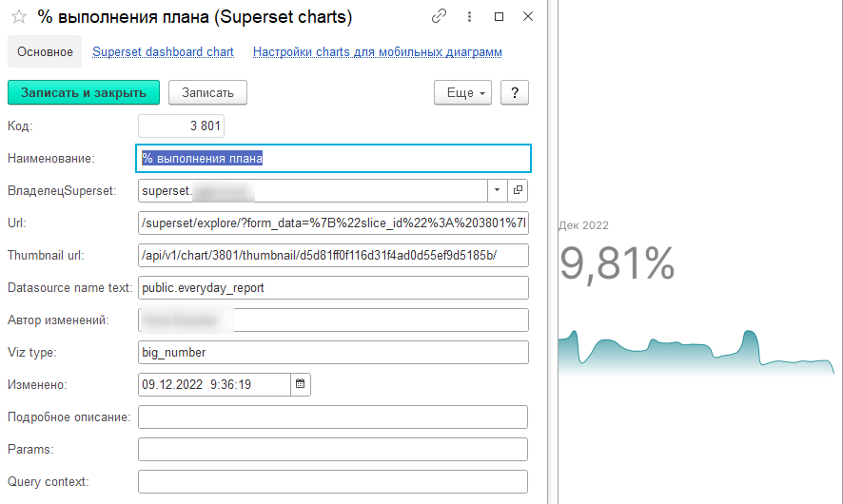Click the Записать button

pyautogui.click(x=207, y=92)
